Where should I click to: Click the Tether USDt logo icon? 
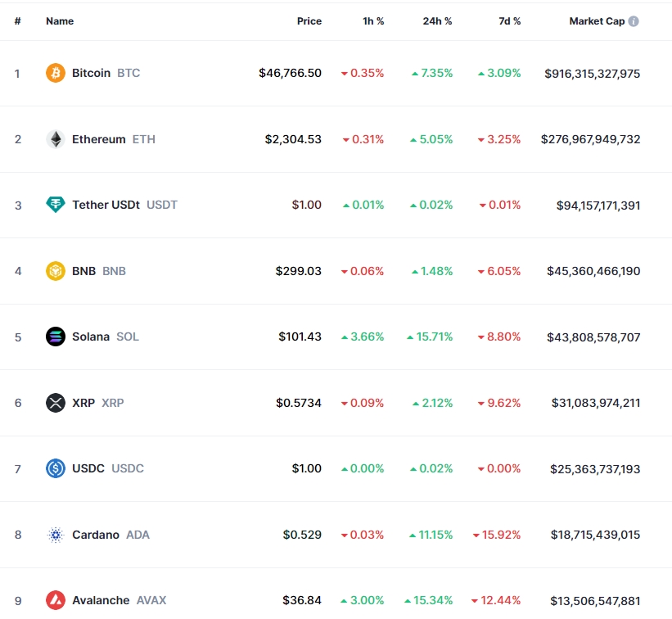[56, 205]
